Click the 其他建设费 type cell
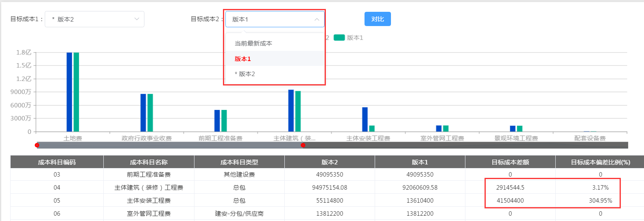 (x=239, y=174)
